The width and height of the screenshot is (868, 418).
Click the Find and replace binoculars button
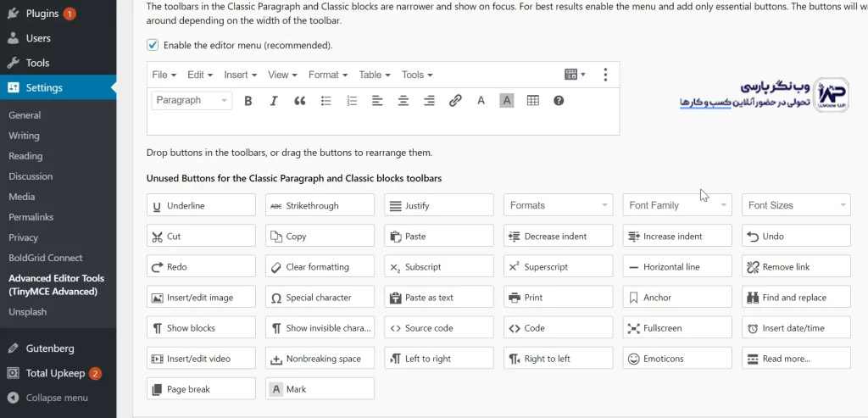click(796, 298)
